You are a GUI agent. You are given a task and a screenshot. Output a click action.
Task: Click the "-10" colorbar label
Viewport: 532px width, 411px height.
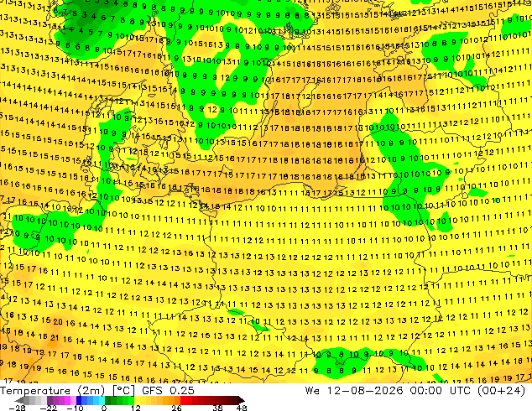76,408
